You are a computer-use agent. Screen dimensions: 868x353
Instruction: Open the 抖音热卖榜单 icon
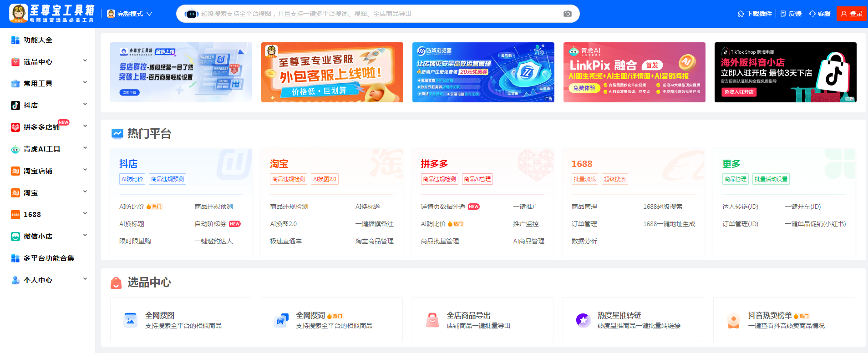734,320
